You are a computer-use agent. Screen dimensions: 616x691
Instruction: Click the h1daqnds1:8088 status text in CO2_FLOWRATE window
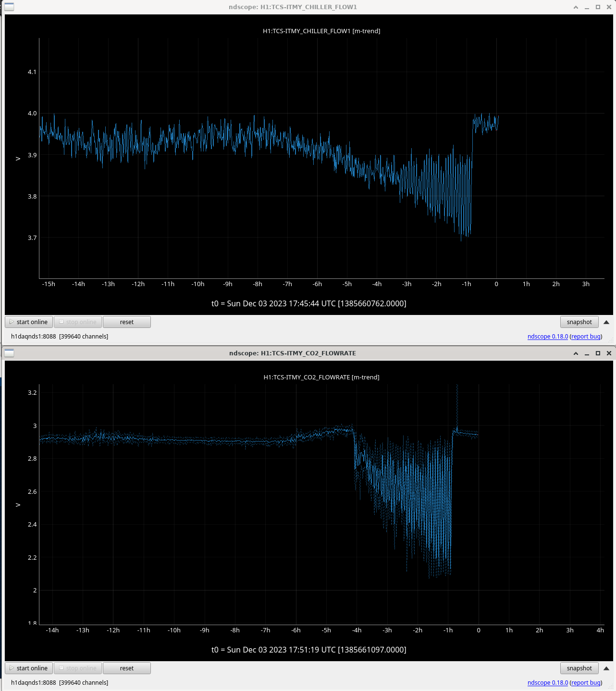pyautogui.click(x=60, y=683)
